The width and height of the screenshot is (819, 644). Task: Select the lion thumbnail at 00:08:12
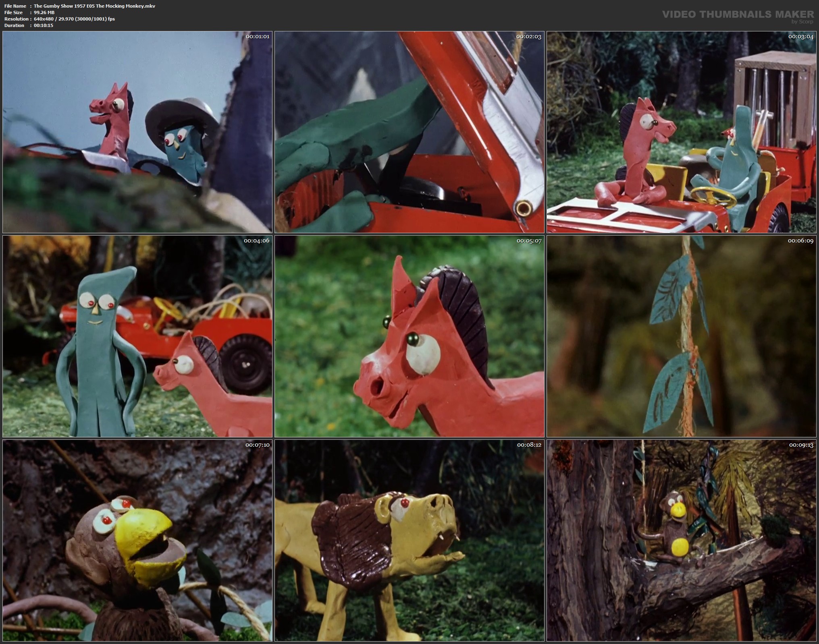(x=409, y=540)
